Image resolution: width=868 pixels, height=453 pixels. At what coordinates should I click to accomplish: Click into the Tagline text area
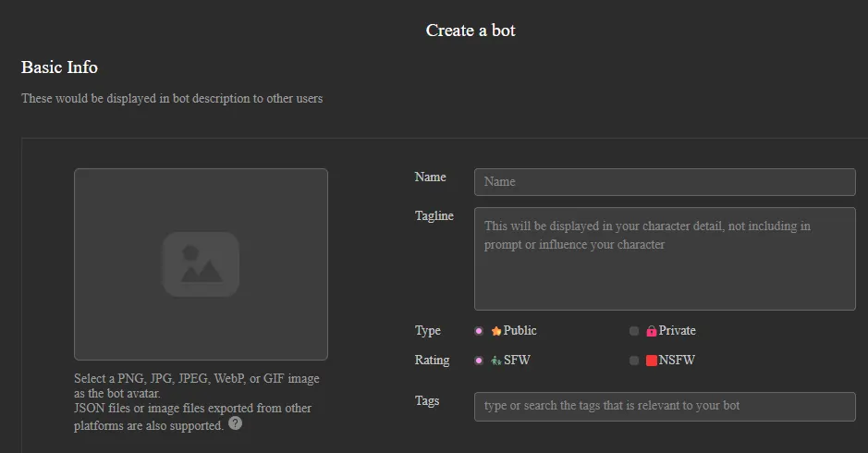click(665, 259)
